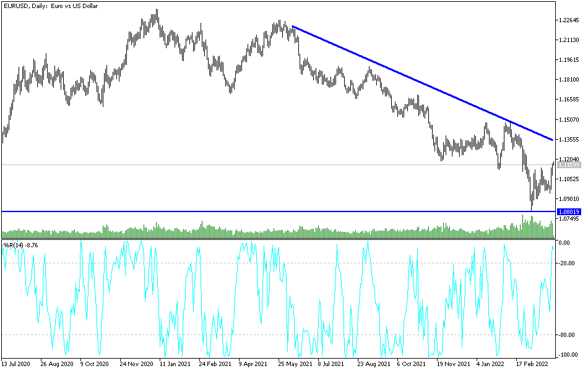Click the blue 1.08019 price label
The width and height of the screenshot is (588, 371).
point(568,211)
